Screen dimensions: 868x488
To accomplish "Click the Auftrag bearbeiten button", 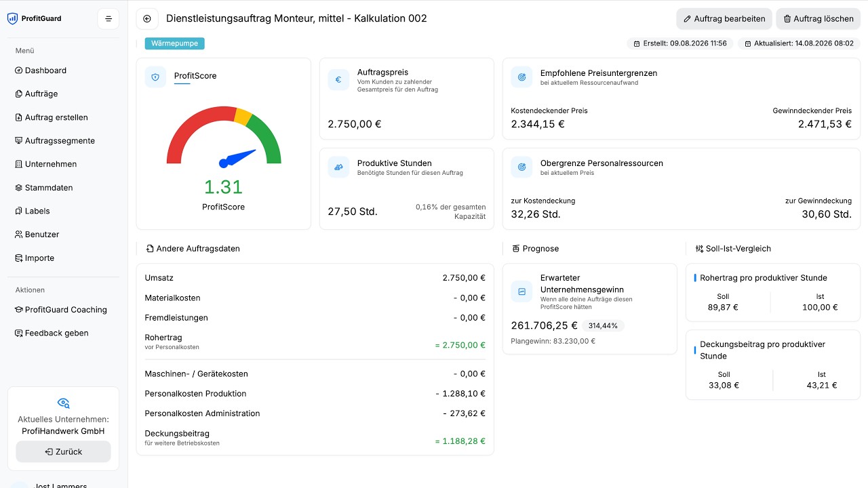I will point(724,19).
